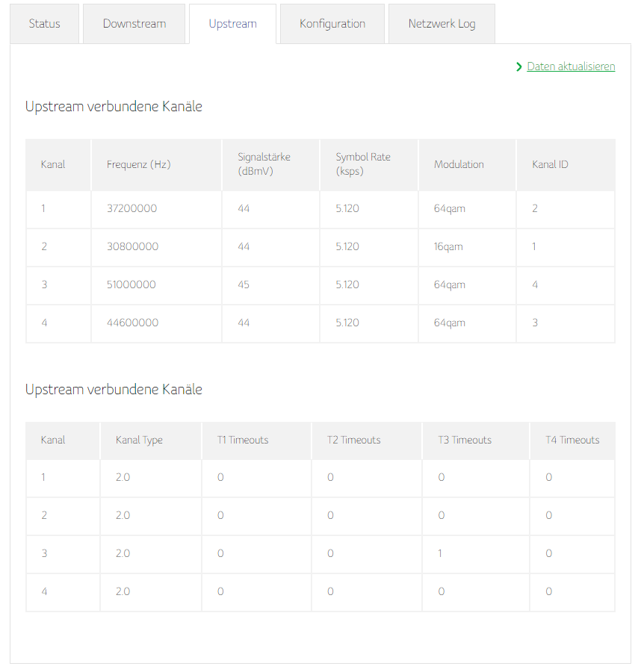Click the T4 Timeouts column header
The image size is (638, 672).
(x=572, y=441)
